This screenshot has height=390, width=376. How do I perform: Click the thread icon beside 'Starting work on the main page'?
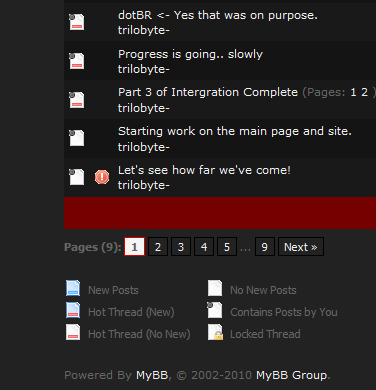click(77, 138)
